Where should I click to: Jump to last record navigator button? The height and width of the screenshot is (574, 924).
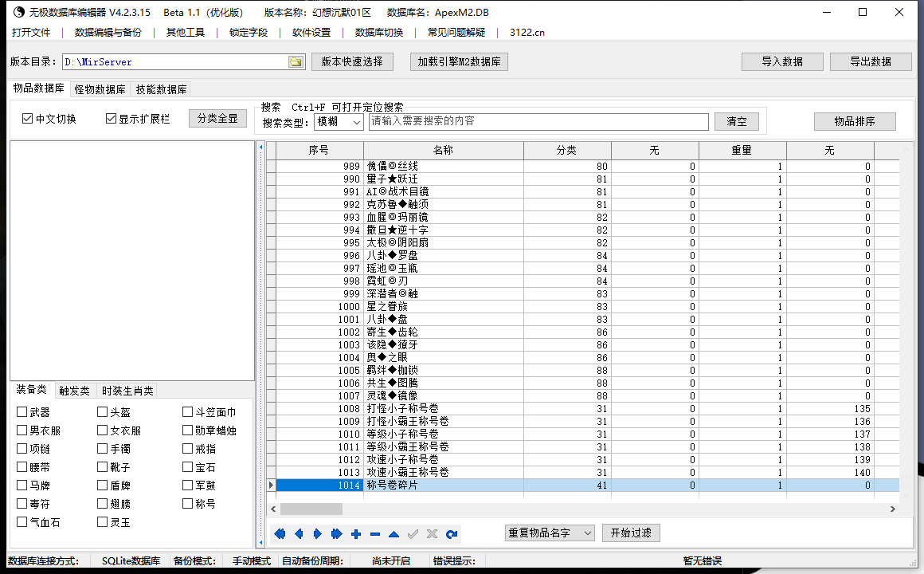point(336,534)
